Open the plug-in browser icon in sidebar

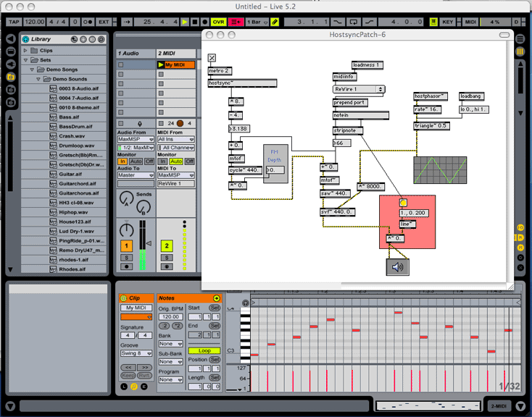(11, 64)
